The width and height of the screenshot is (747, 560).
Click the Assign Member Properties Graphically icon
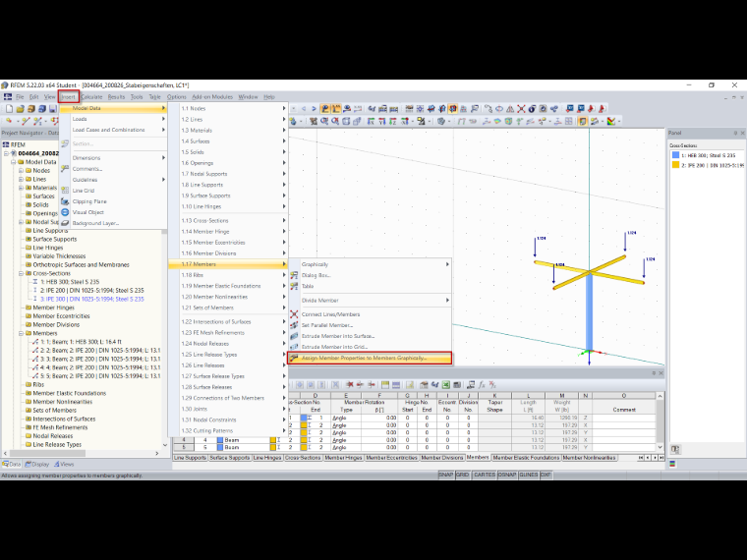(294, 358)
